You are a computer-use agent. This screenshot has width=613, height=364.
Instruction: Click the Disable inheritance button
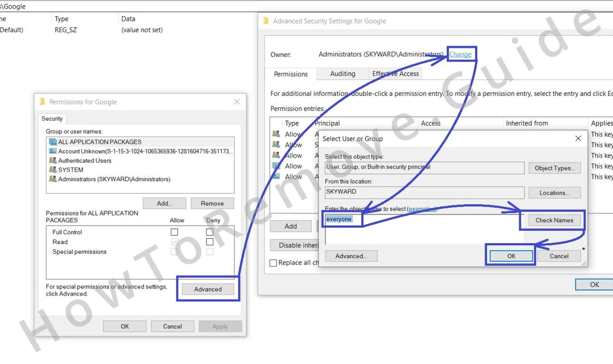click(295, 245)
